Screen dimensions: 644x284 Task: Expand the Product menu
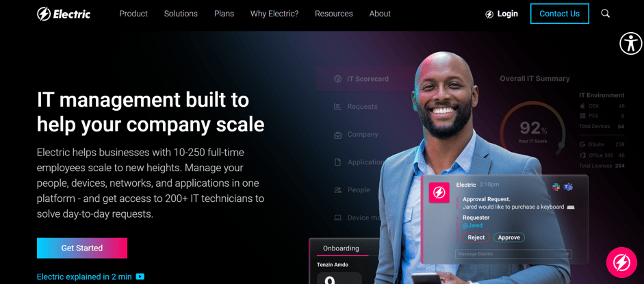point(133,14)
